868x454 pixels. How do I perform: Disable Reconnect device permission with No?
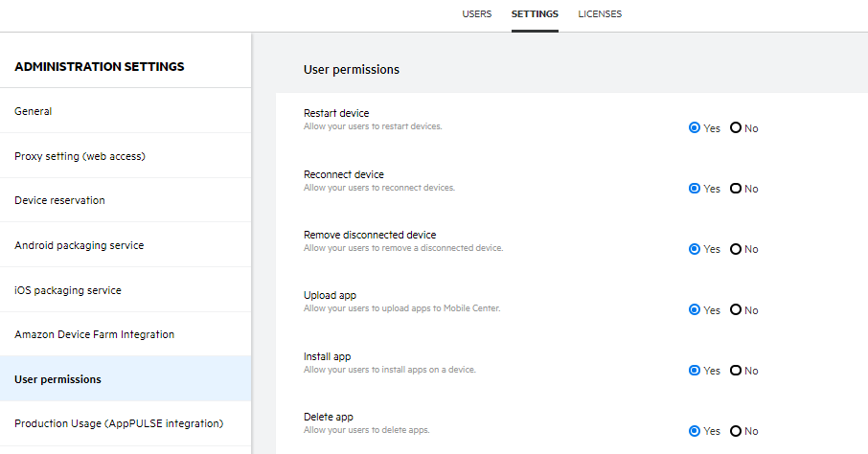point(736,189)
